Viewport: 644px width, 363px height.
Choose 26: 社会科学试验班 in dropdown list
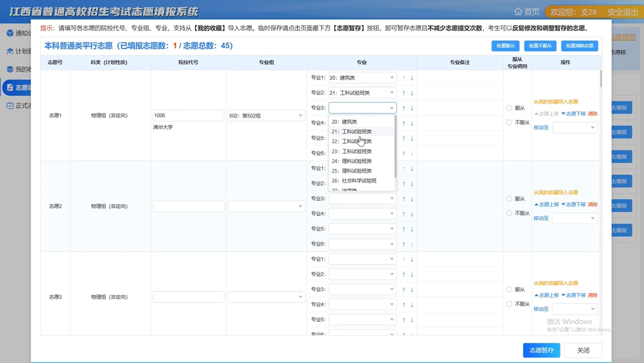(359, 180)
